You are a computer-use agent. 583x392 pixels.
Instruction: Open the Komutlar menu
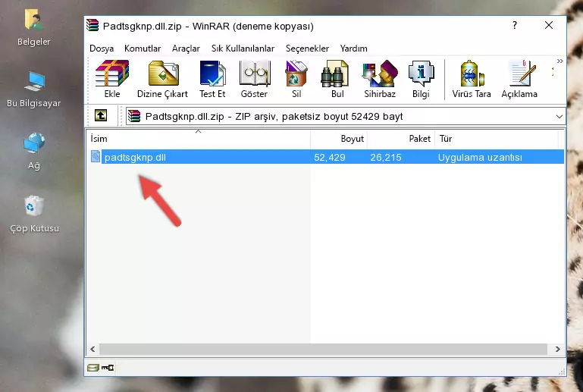tap(143, 49)
